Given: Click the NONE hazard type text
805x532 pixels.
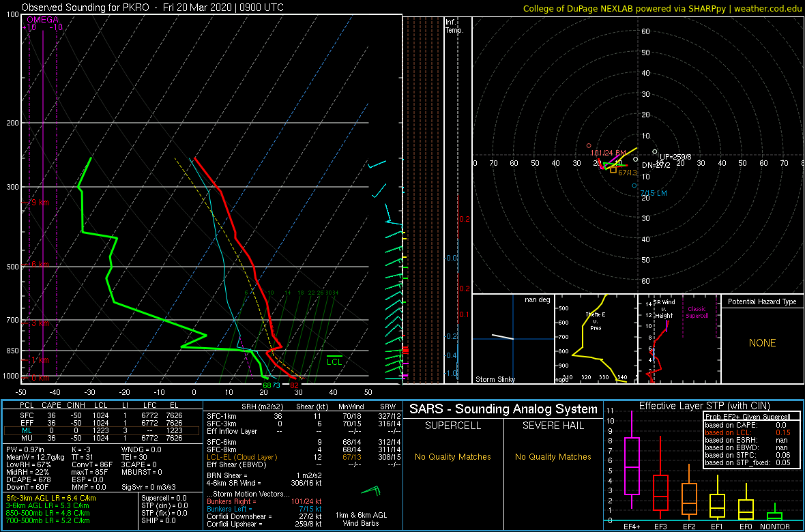Looking at the screenshot, I should (x=762, y=343).
